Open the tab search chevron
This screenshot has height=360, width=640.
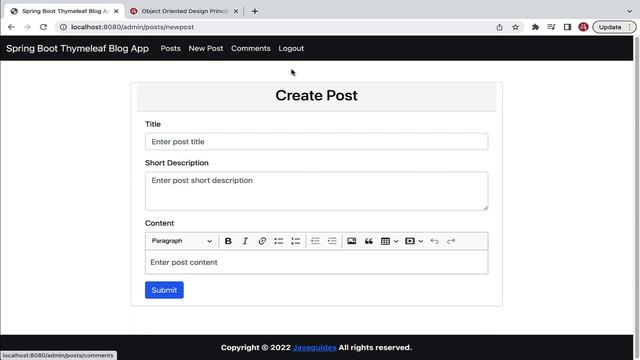point(629,11)
